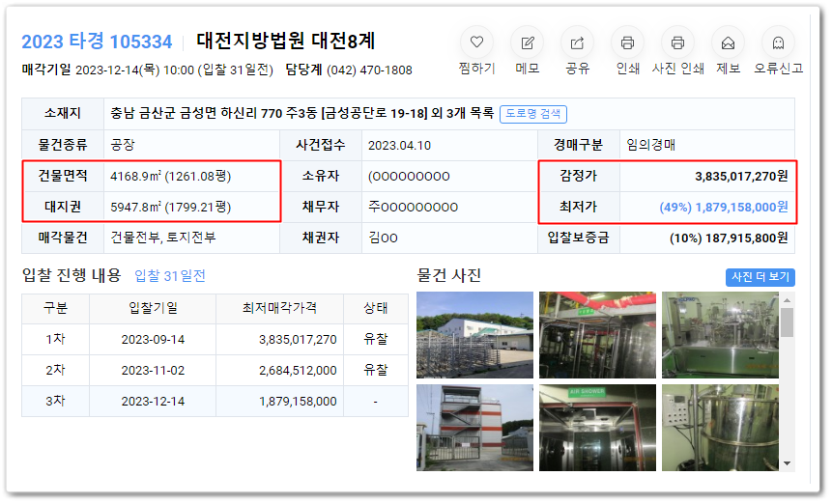The height and width of the screenshot is (504, 832).
Task: Click the 공유 share icon
Action: click(577, 42)
